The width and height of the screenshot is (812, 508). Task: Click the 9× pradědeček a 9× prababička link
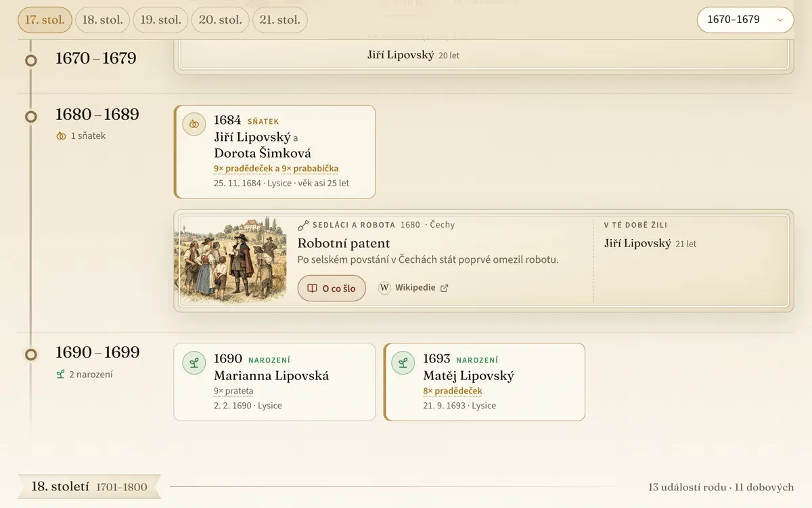click(x=276, y=169)
